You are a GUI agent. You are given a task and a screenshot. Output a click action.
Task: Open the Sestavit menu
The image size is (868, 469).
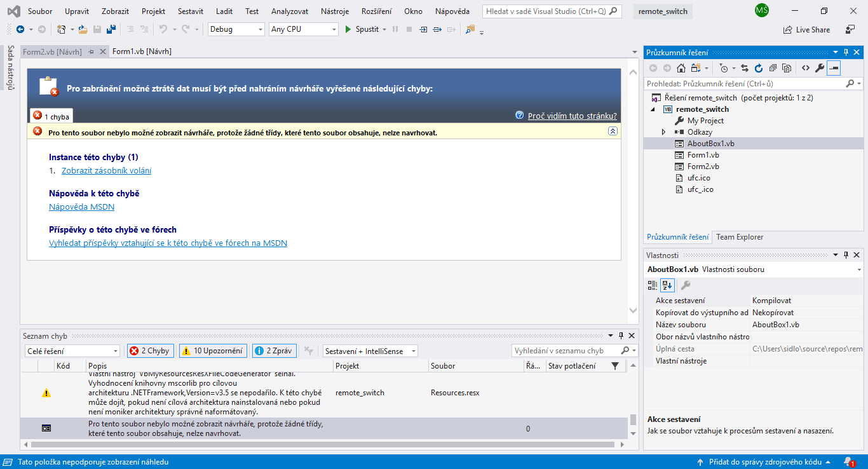point(191,11)
